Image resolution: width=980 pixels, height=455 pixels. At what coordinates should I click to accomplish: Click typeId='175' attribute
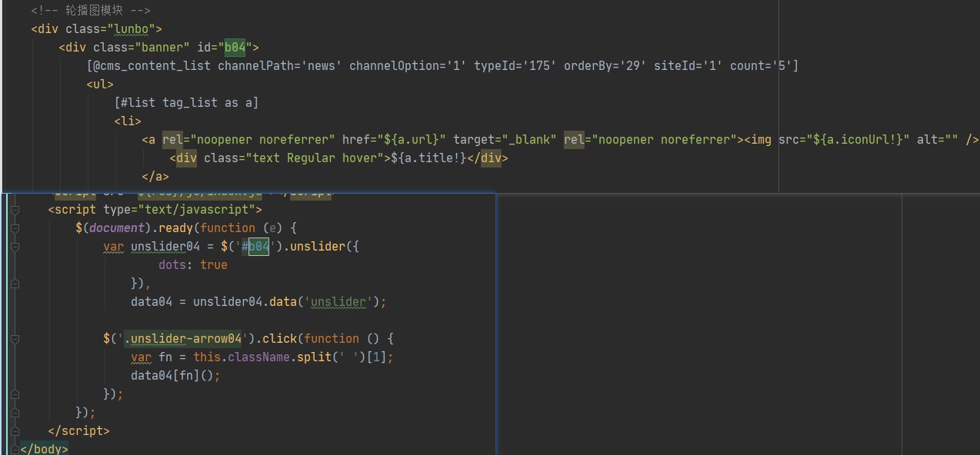pyautogui.click(x=515, y=66)
